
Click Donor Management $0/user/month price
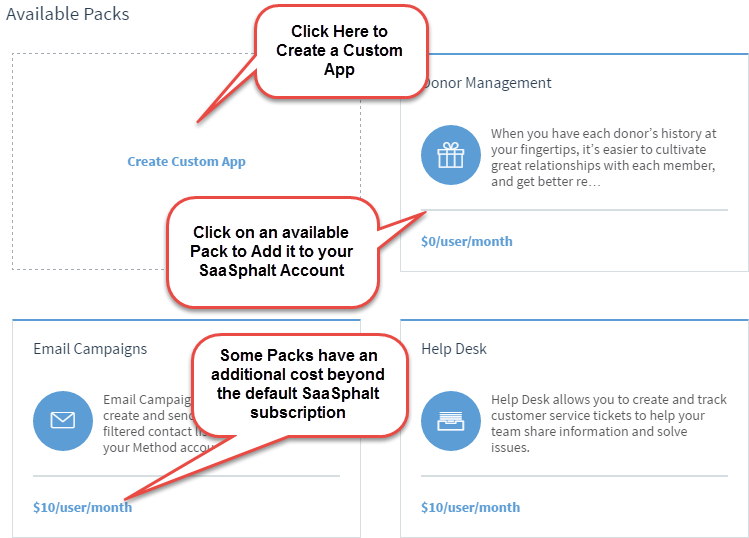(x=467, y=241)
